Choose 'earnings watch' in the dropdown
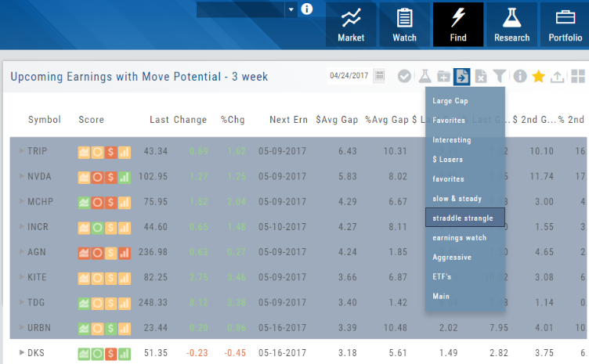 coord(459,237)
